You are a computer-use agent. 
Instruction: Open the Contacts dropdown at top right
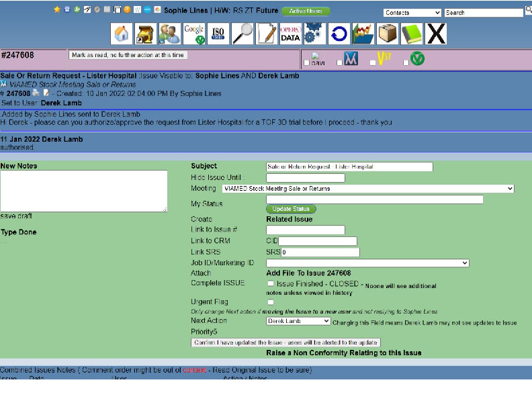tap(412, 13)
